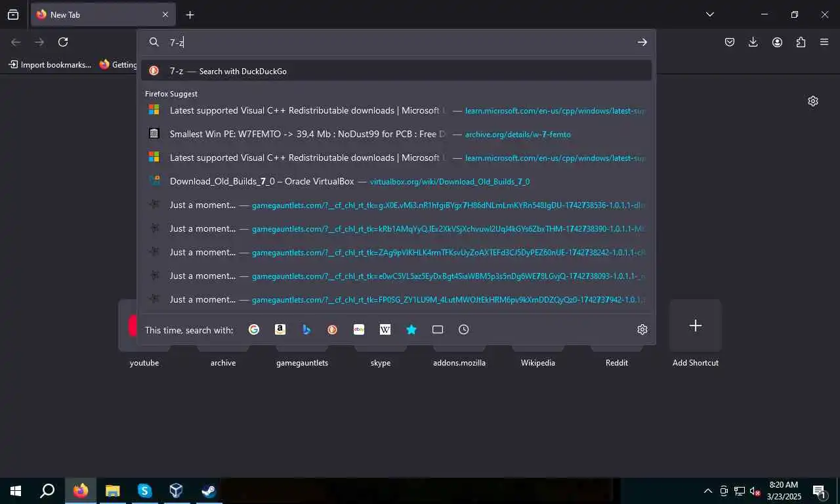Open the Windows Start menu

pyautogui.click(x=16, y=491)
